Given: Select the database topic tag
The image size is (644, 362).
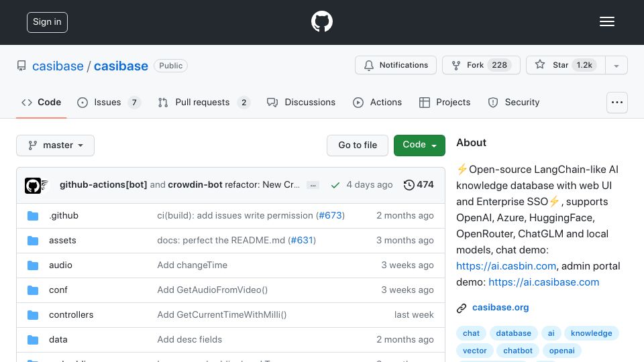Looking at the screenshot, I should click(513, 333).
